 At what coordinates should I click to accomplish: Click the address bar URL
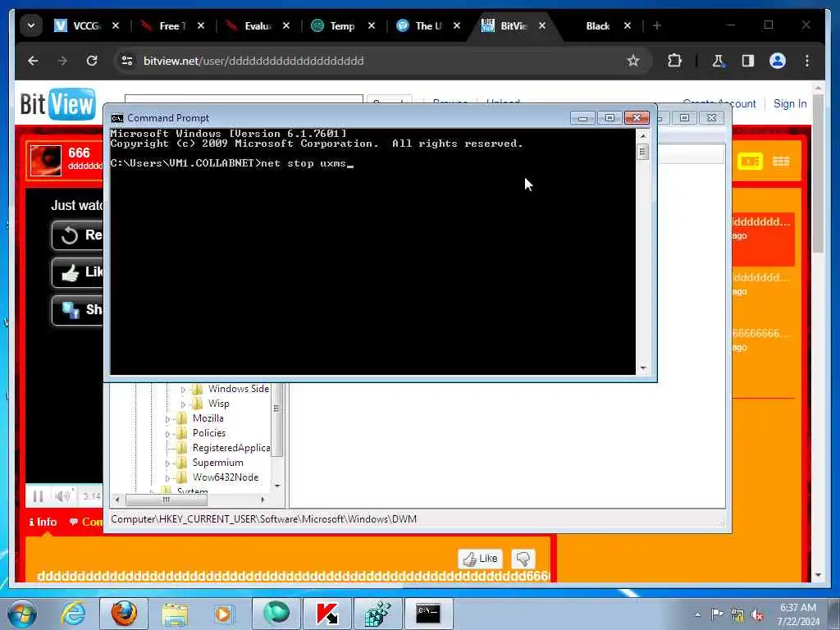click(x=253, y=61)
